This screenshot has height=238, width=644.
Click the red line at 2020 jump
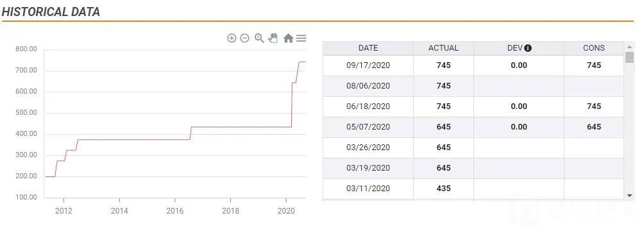292,105
